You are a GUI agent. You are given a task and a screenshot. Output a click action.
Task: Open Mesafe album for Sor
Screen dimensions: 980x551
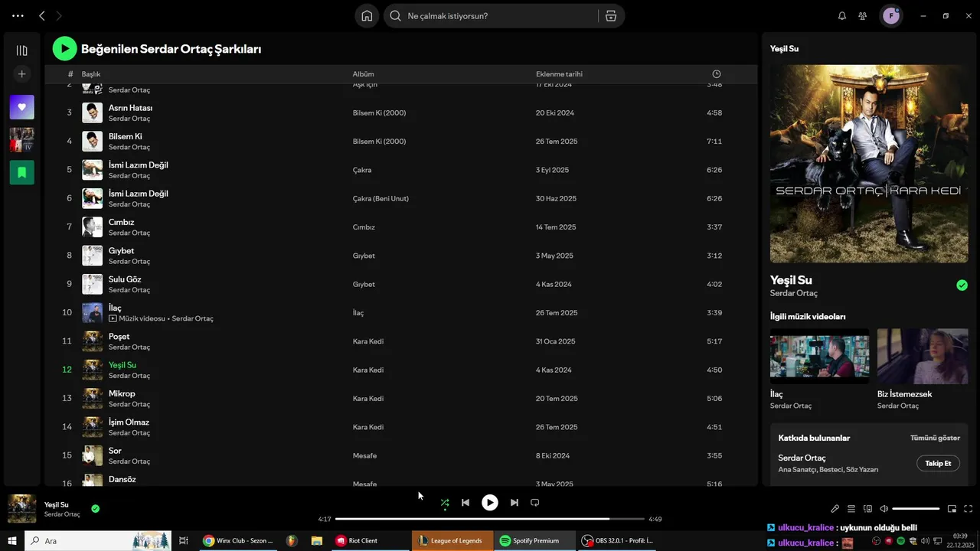click(364, 455)
